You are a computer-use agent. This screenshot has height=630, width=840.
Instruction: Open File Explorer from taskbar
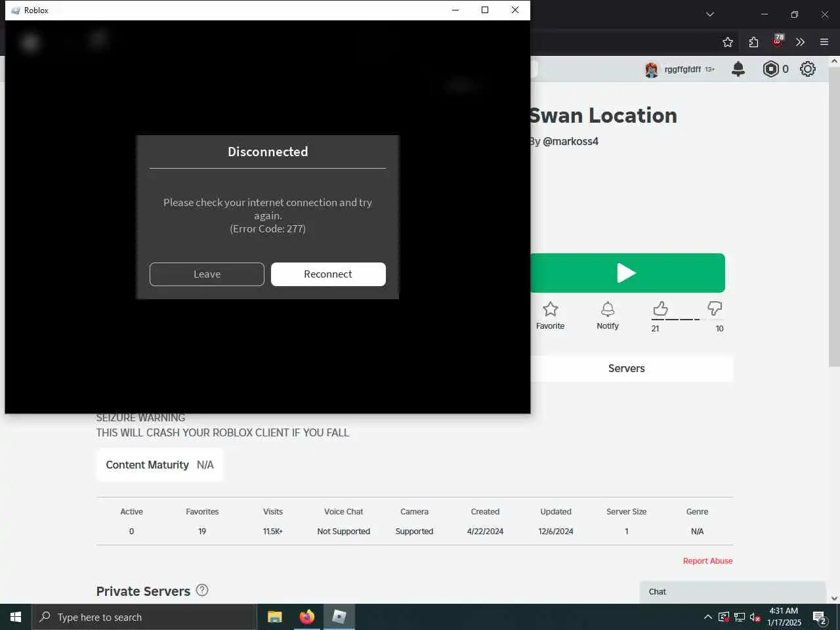point(275,617)
